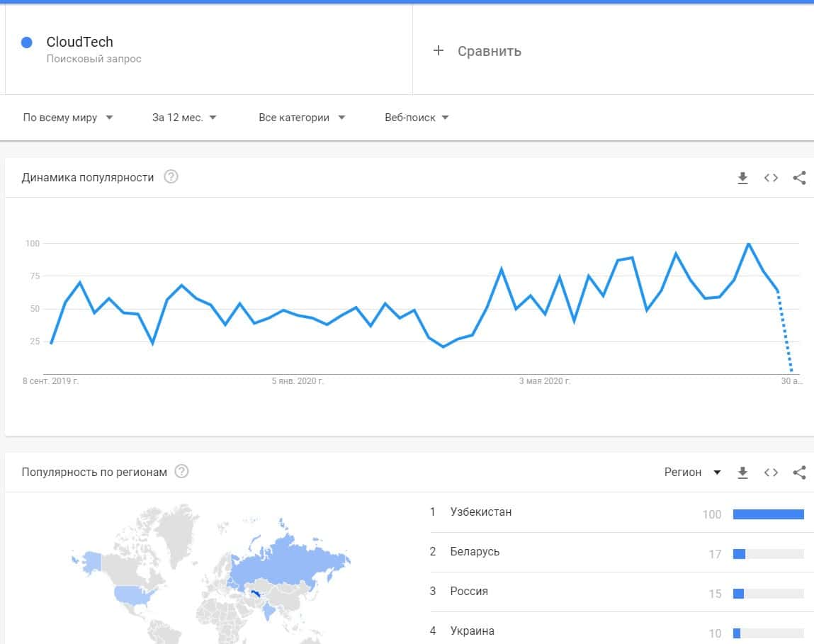Select the CloudTech search term
Image resolution: width=814 pixels, height=644 pixels.
(79, 43)
